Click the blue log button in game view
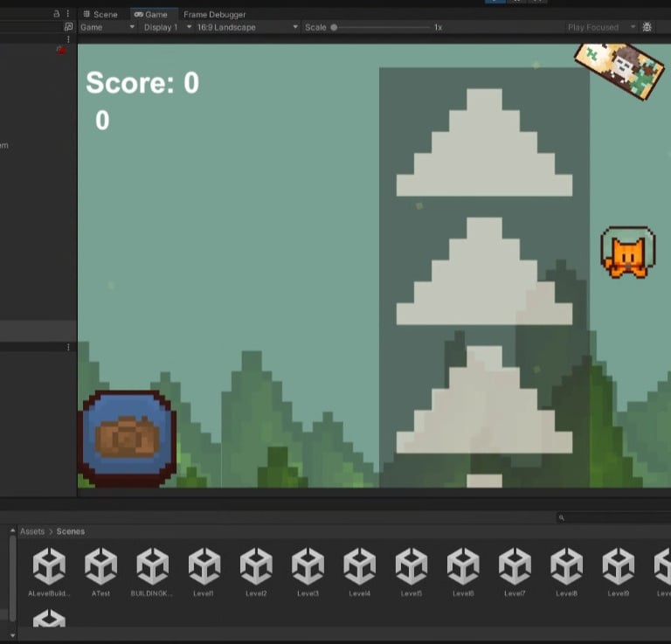Screen dimensions: 671x644 pos(127,439)
